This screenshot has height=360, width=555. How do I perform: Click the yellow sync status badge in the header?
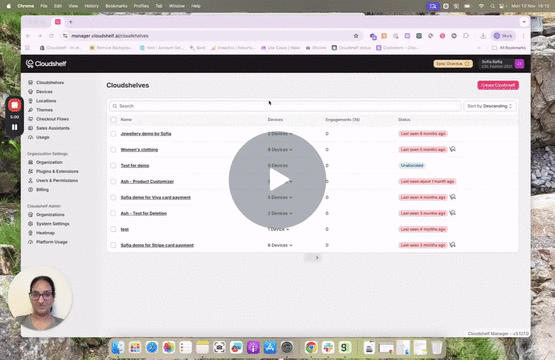453,64
